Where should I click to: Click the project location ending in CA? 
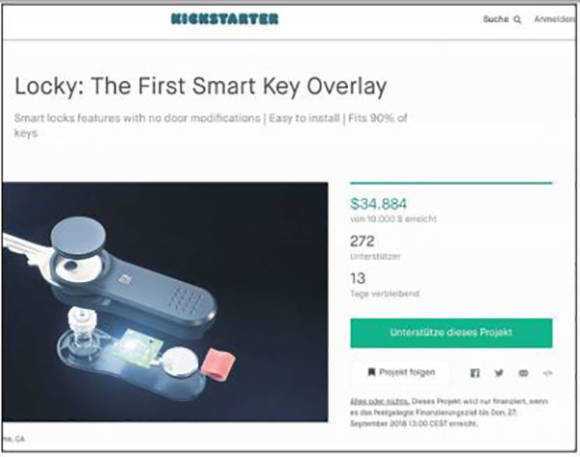click(x=14, y=439)
